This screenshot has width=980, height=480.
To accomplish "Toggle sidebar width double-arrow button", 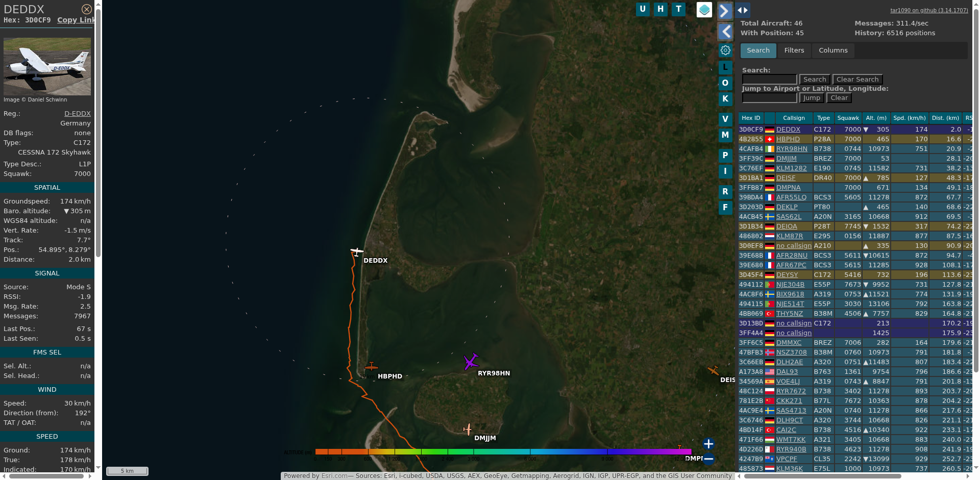I will pyautogui.click(x=743, y=10).
